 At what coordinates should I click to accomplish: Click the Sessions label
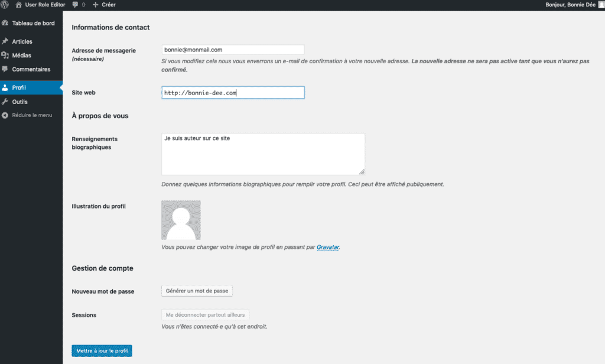click(84, 315)
